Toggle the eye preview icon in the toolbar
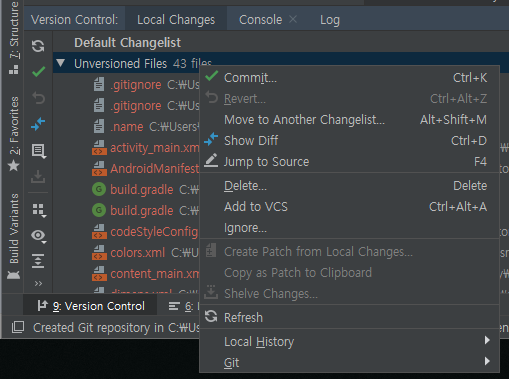 click(39, 236)
